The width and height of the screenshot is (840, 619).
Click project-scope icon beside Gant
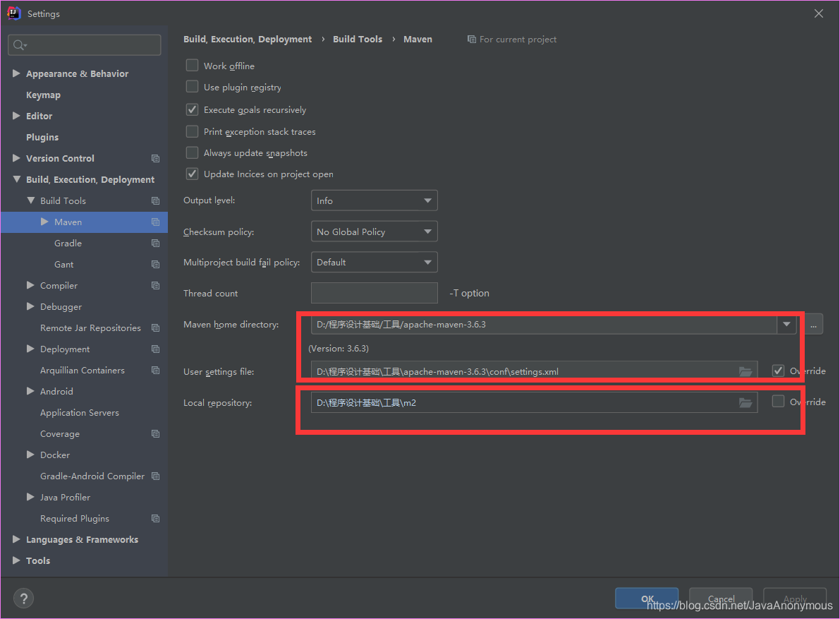pos(155,264)
